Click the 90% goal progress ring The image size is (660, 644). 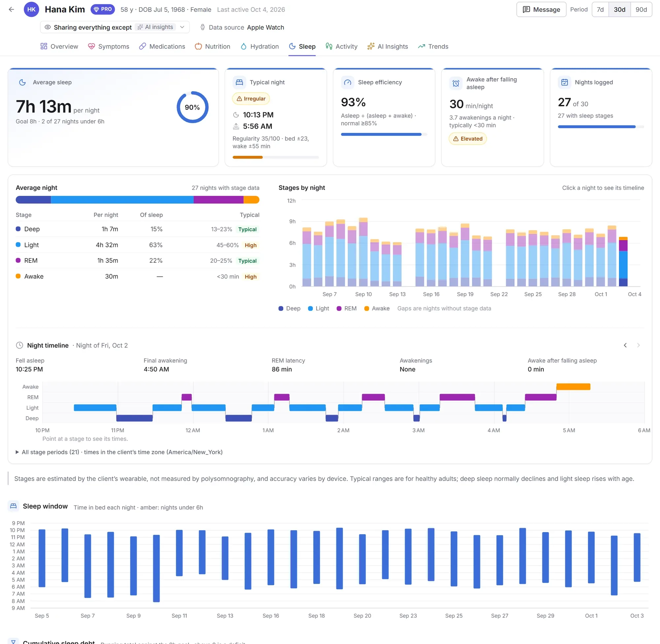pyautogui.click(x=192, y=107)
